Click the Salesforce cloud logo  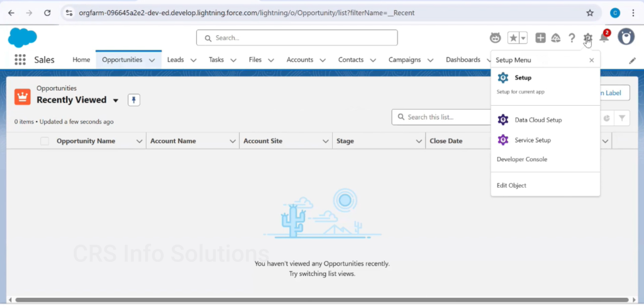click(22, 38)
